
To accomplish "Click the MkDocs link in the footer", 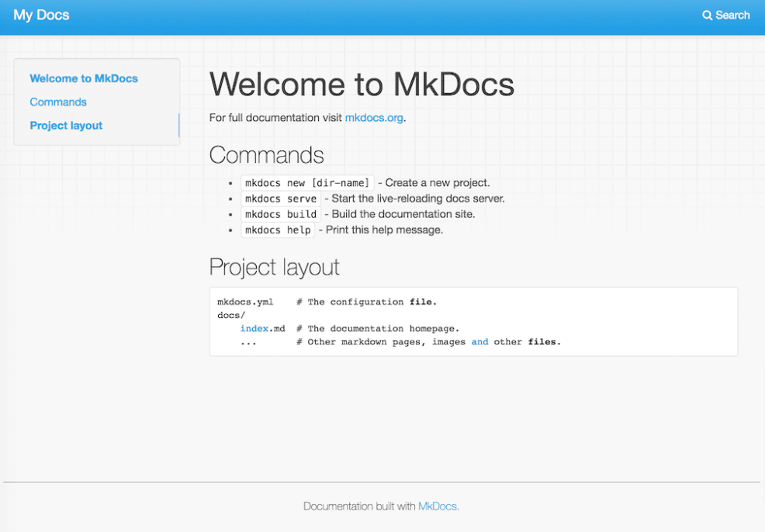I will coord(438,506).
